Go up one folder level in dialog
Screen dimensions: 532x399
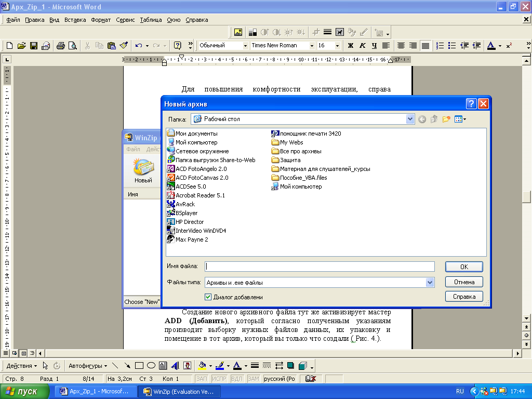point(434,119)
